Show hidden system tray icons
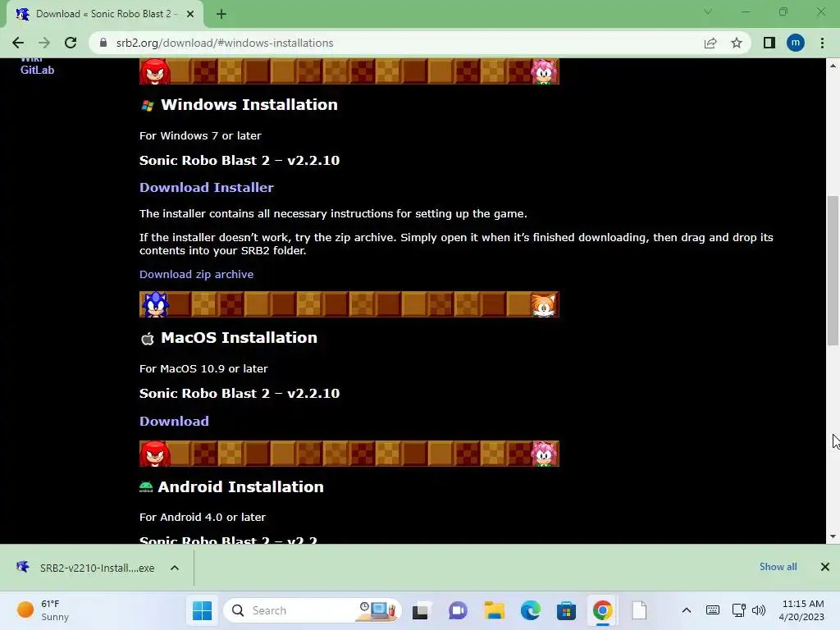The image size is (840, 630). point(687,610)
